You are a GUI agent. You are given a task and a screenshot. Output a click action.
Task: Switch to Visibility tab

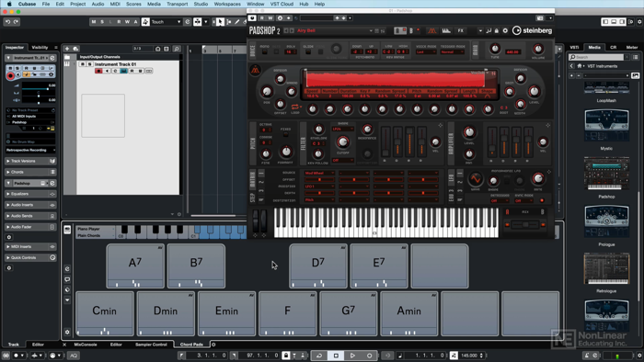click(x=40, y=48)
